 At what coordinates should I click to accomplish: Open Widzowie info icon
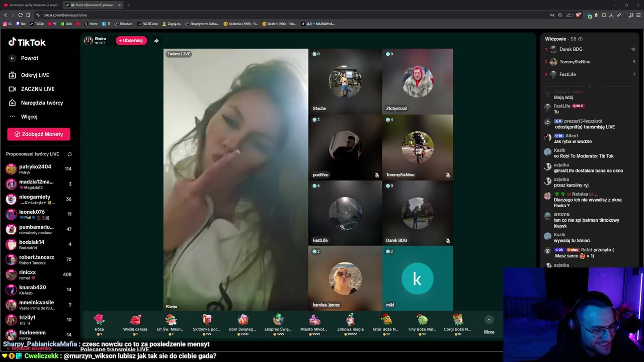point(580,39)
